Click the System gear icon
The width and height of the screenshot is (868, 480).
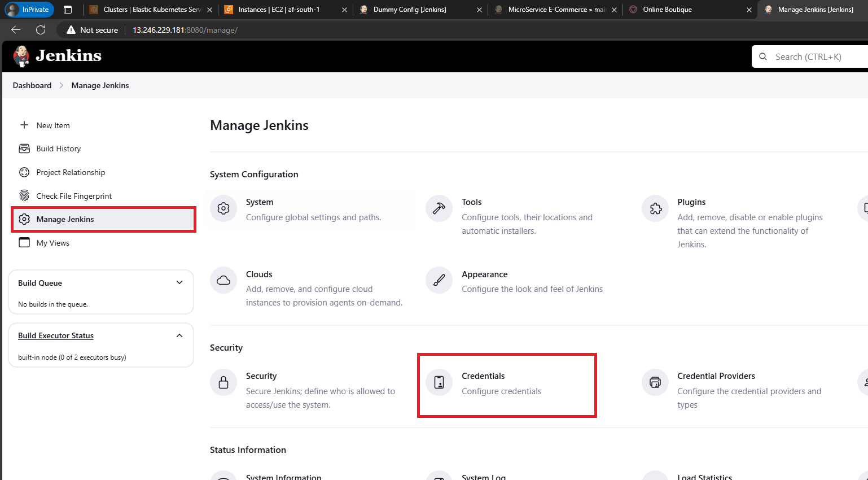(x=223, y=208)
